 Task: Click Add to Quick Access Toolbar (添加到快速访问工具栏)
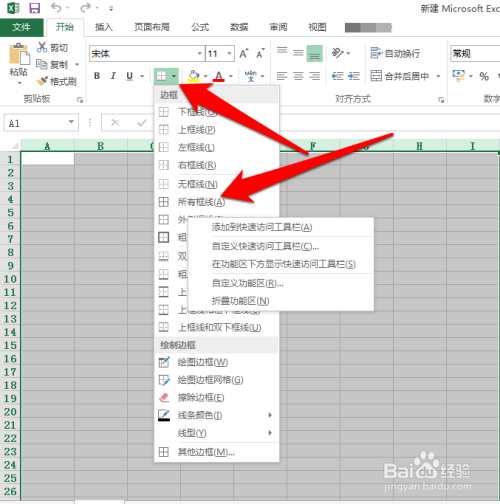(x=262, y=227)
